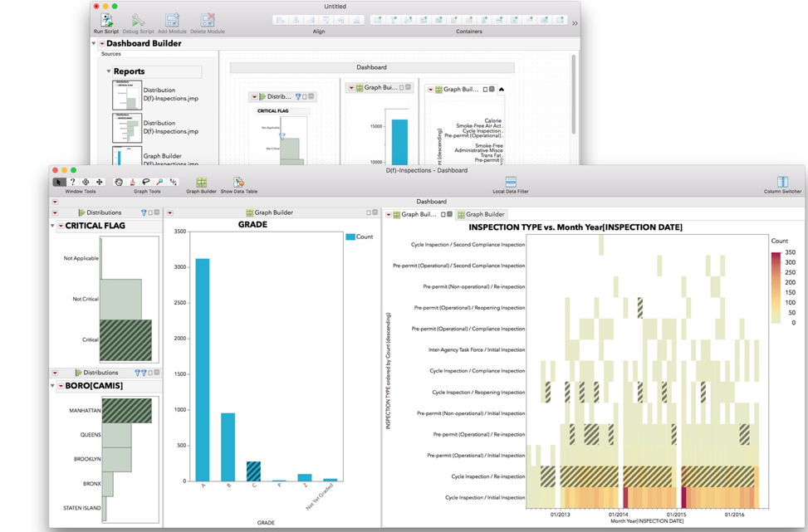This screenshot has width=808, height=532.
Task: Click the grade A bar in GRADE chart
Action: (203, 370)
